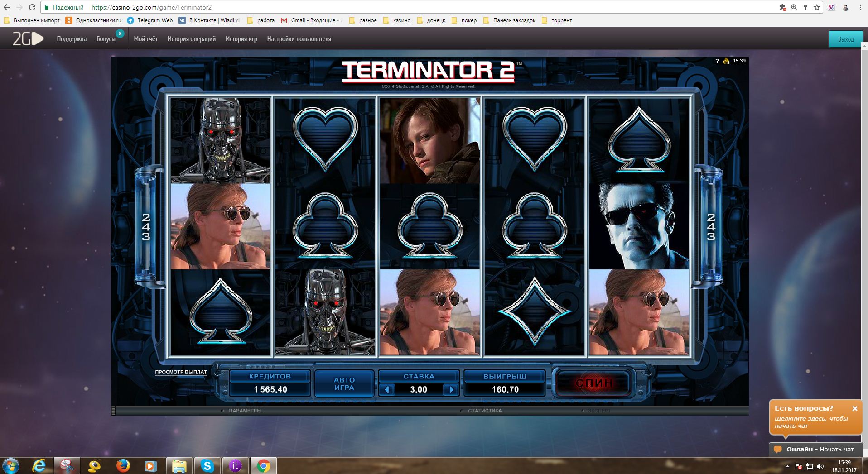This screenshot has width=868, height=474.
Task: Open the ПРОСМОТР ВЫПЛАТ paytable link
Action: (181, 372)
